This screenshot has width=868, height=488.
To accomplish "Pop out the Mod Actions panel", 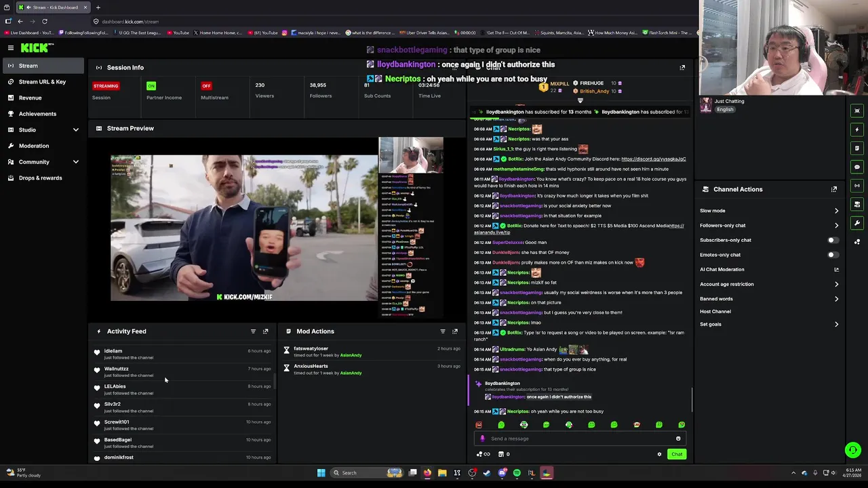I will coord(455,331).
